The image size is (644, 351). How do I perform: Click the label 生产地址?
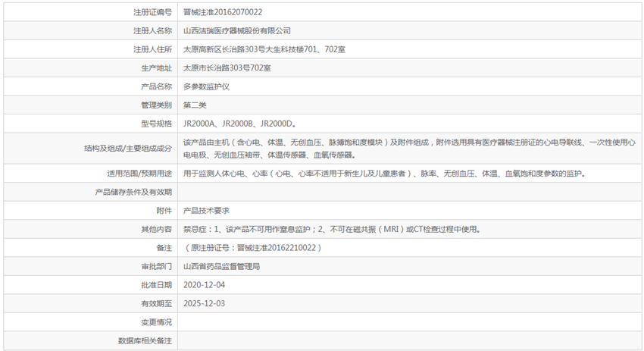(157, 67)
